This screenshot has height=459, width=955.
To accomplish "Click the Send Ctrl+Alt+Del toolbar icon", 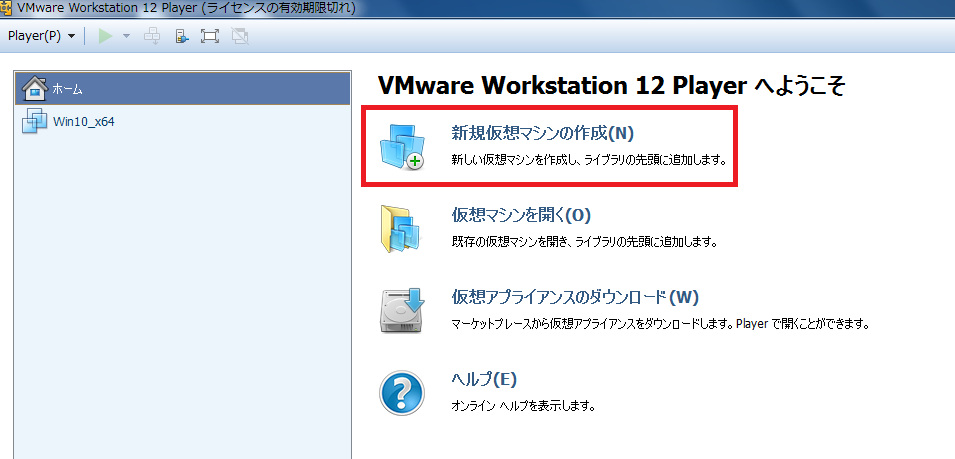I will point(152,36).
